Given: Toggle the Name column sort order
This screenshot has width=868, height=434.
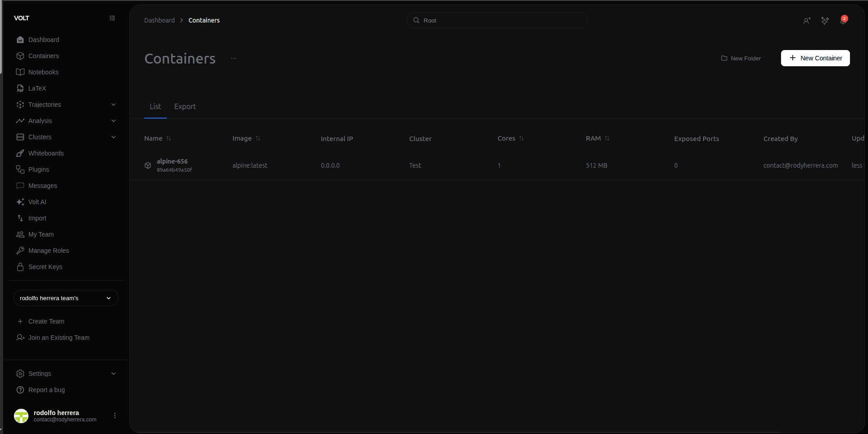Looking at the screenshot, I should point(168,138).
